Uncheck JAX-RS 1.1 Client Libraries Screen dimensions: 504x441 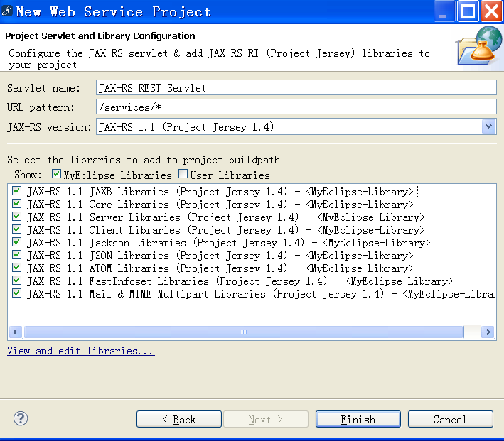[17, 229]
